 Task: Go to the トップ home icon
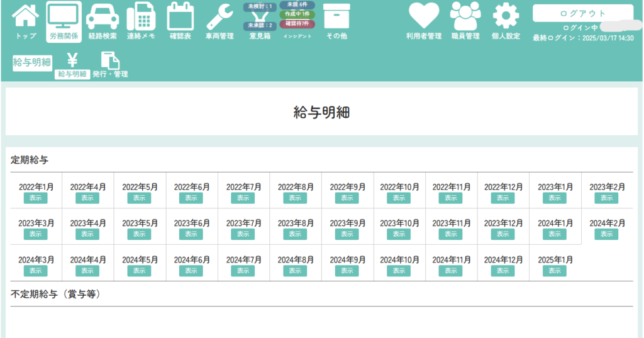[25, 21]
